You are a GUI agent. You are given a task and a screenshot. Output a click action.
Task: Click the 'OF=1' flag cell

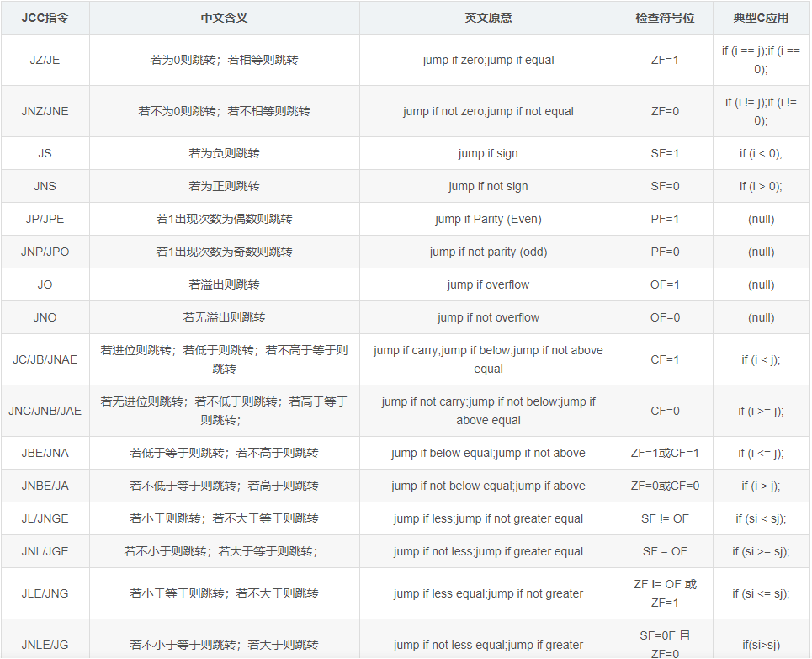(x=665, y=284)
